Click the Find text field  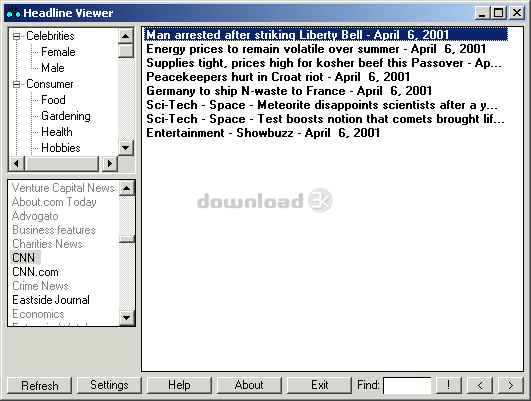407,385
